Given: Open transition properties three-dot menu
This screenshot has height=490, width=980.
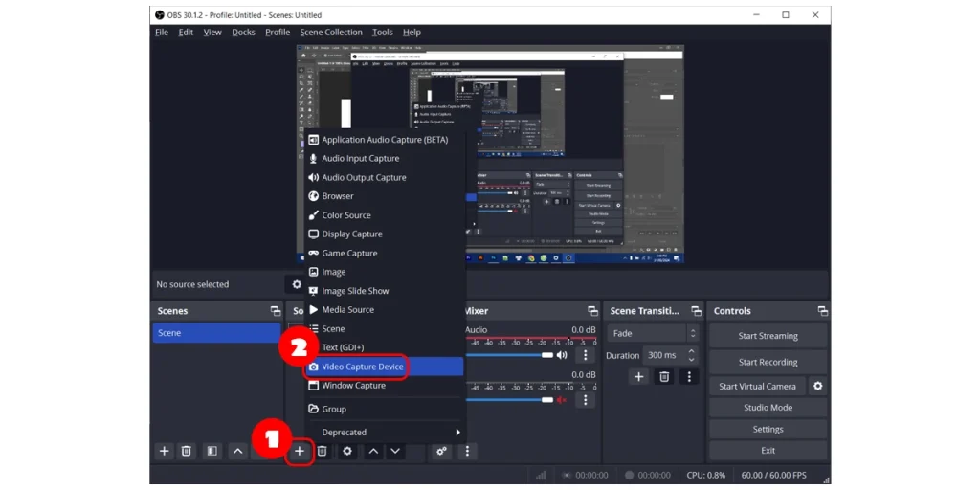Looking at the screenshot, I should point(689,377).
